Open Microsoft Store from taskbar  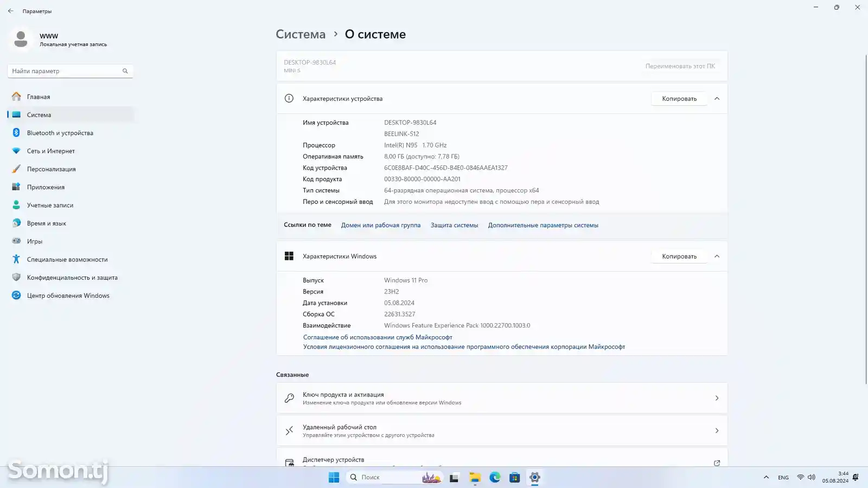[514, 477]
